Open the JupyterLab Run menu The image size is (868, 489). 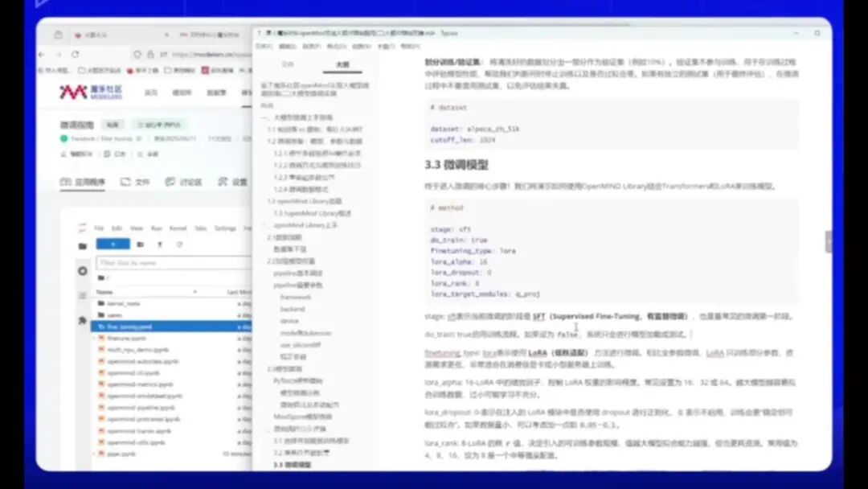pyautogui.click(x=157, y=228)
